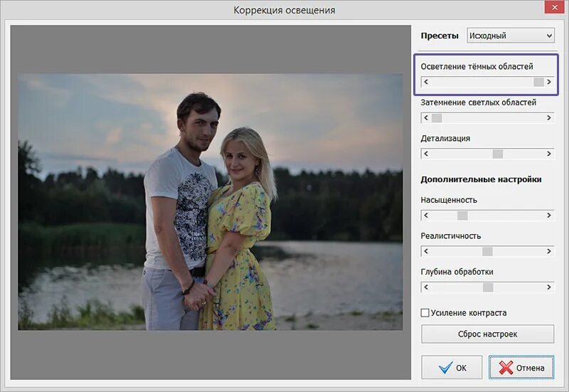
Task: Click right arrow of Реалистичность slider
Action: click(x=549, y=251)
